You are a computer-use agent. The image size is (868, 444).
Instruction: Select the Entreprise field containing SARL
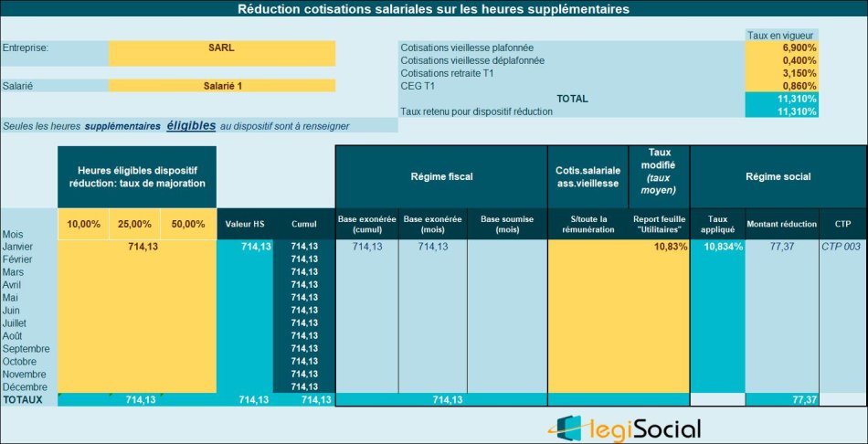pyautogui.click(x=221, y=48)
